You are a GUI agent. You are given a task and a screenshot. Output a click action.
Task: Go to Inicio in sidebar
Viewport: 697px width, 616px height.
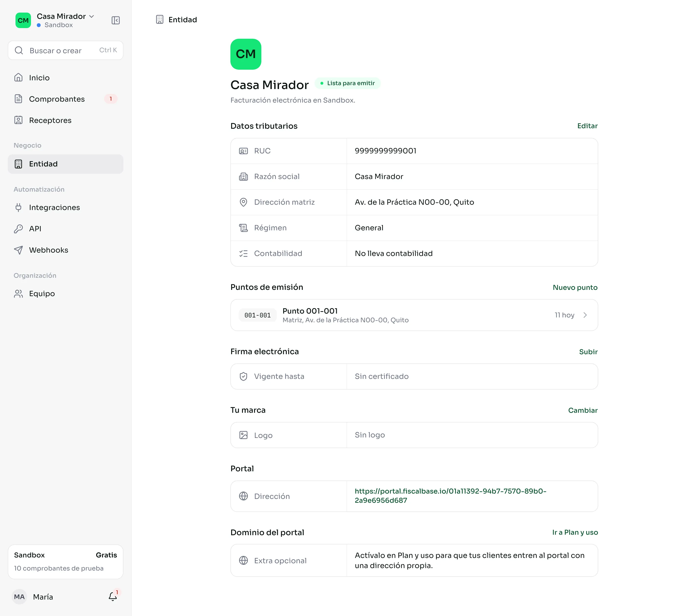(x=66, y=78)
